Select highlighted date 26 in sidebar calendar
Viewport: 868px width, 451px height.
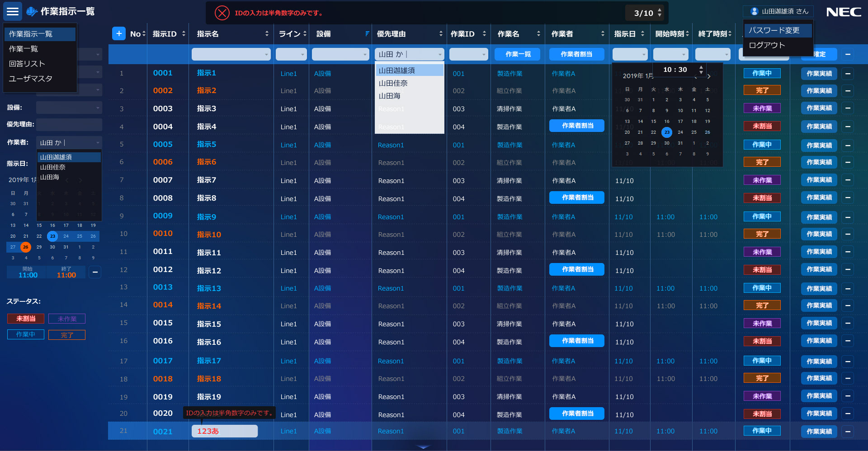coord(26,247)
